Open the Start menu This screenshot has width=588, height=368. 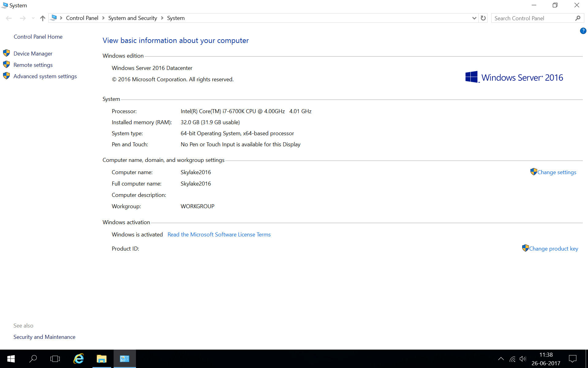[x=10, y=358]
